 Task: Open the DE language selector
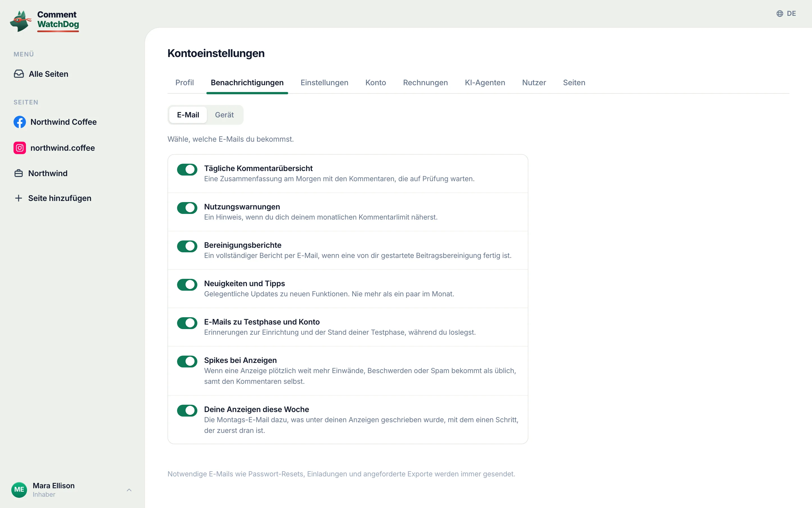pyautogui.click(x=786, y=14)
